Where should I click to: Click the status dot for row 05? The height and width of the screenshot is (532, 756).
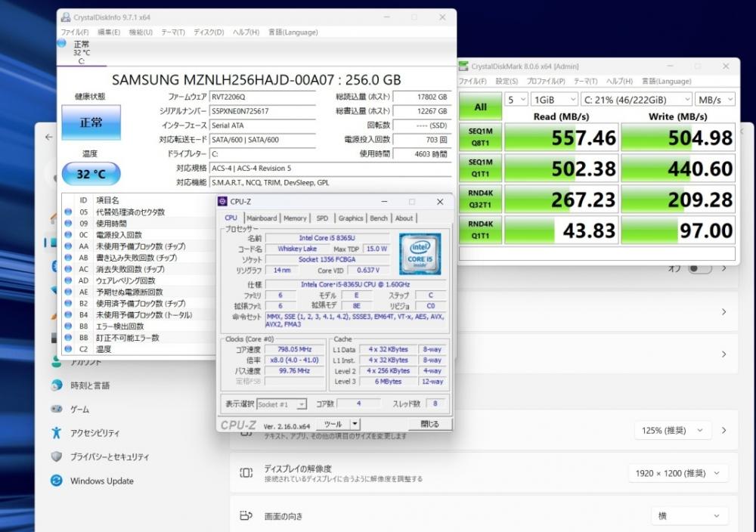(x=68, y=212)
